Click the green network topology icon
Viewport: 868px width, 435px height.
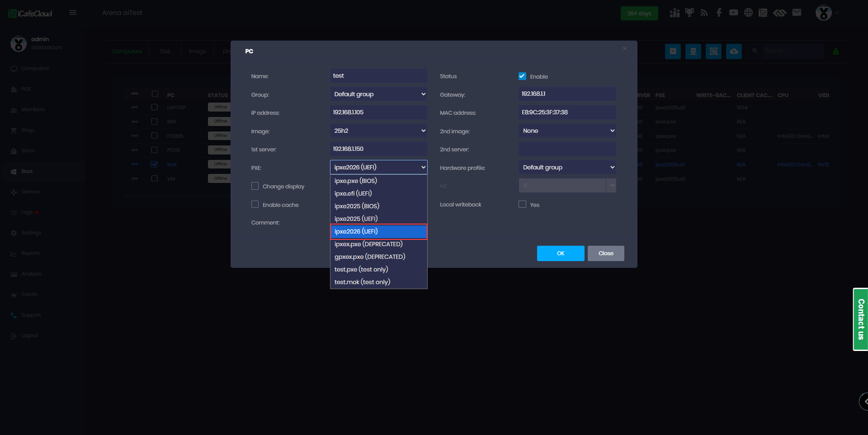835,51
